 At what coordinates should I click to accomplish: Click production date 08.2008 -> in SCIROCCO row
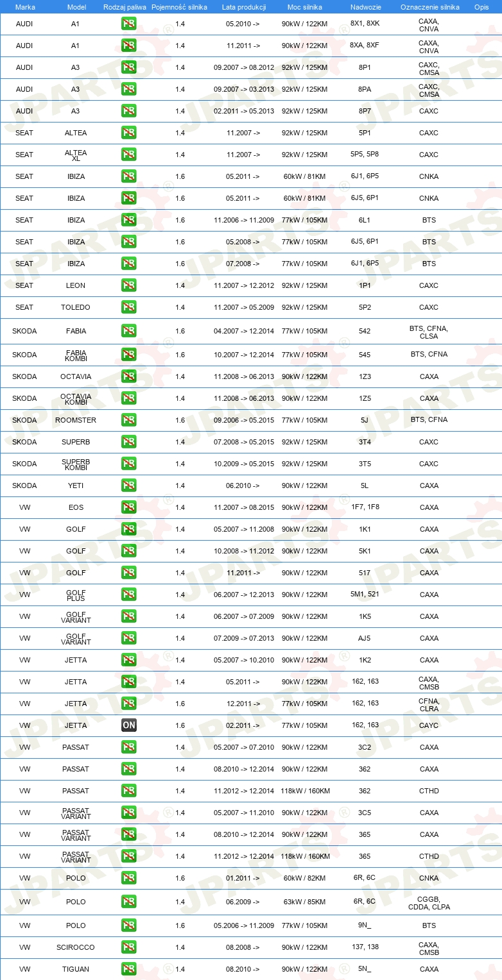243,947
